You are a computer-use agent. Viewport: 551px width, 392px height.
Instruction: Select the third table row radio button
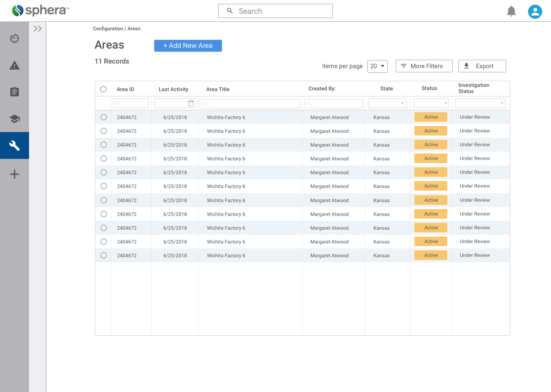[104, 145]
